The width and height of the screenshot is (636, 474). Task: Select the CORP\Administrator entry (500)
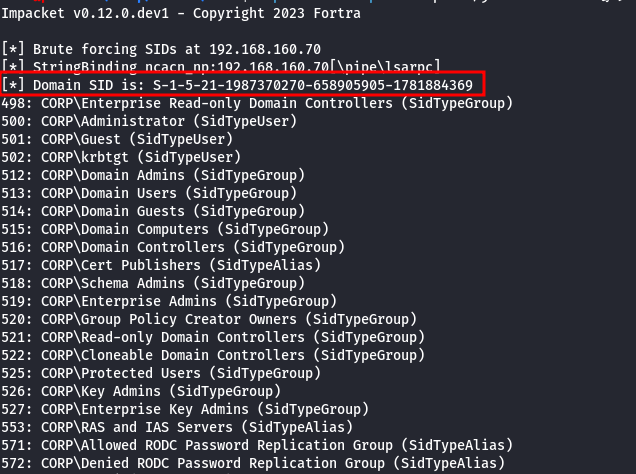tap(149, 121)
